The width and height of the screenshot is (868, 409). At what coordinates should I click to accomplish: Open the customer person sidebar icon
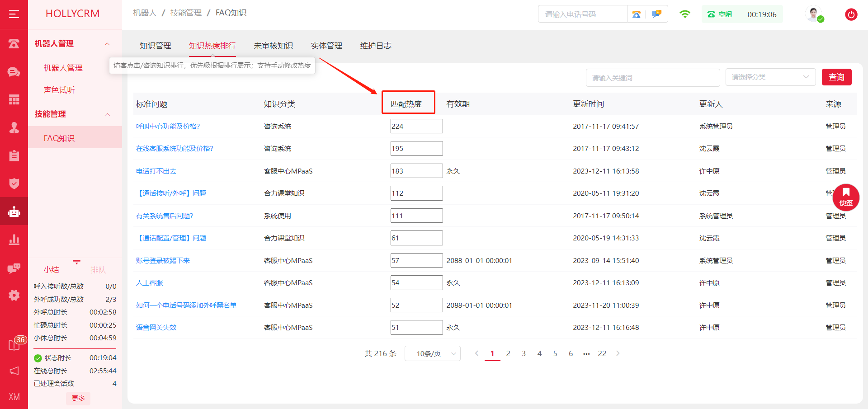(14, 128)
